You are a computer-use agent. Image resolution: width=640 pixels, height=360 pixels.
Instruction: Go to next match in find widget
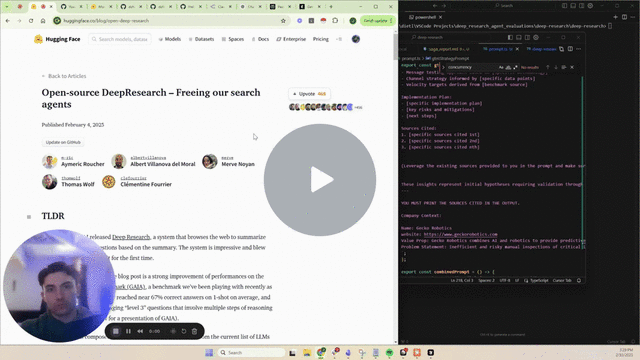point(556,67)
